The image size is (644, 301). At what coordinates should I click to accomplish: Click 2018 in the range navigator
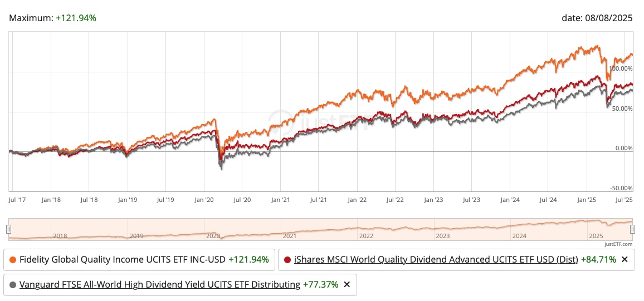(x=60, y=236)
